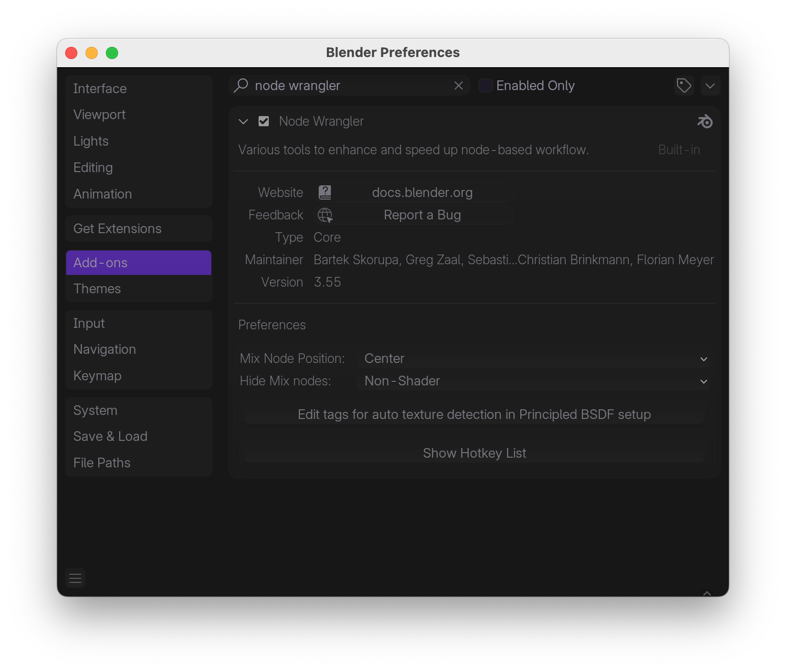This screenshot has width=786, height=672.
Task: Click the globe icon beside Feedback
Action: [x=325, y=215]
